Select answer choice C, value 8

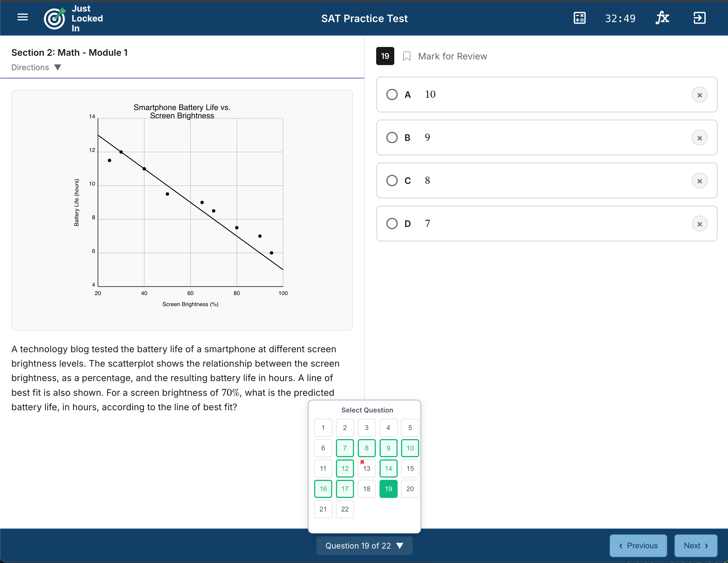click(x=392, y=180)
